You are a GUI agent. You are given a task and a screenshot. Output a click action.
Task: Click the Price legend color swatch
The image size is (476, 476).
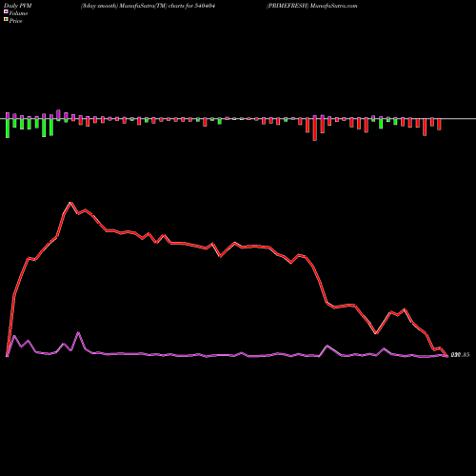[x=6, y=20]
